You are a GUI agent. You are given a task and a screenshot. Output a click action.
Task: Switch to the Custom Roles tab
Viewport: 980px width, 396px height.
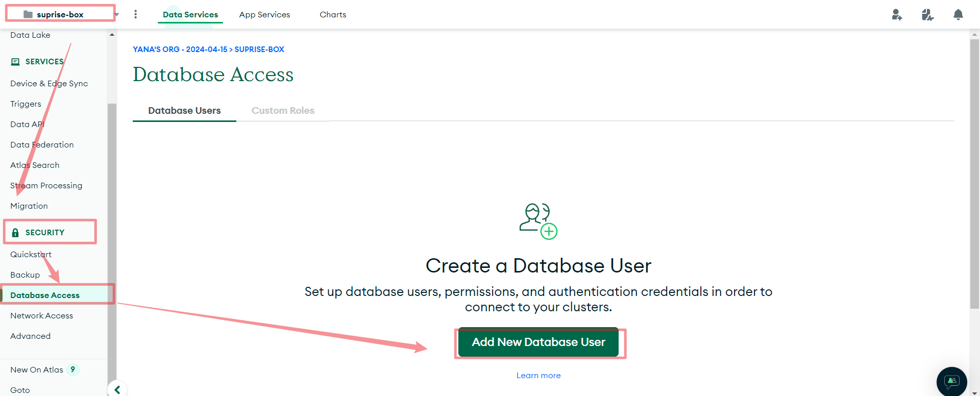[283, 111]
